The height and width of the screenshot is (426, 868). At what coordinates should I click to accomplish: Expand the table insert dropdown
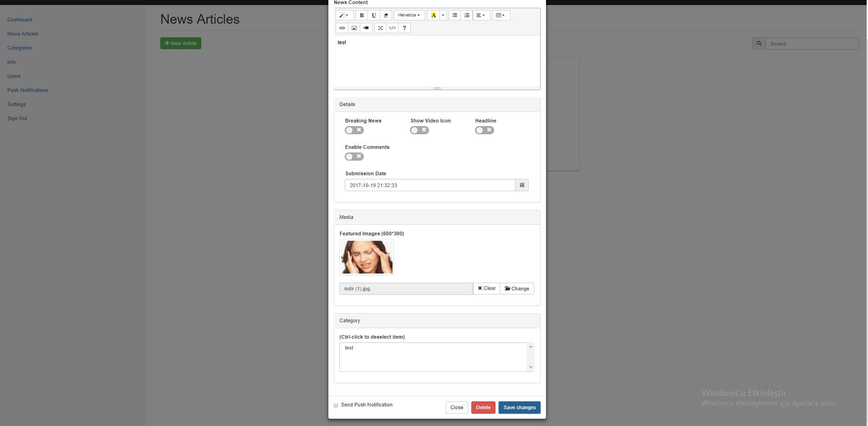pyautogui.click(x=500, y=15)
